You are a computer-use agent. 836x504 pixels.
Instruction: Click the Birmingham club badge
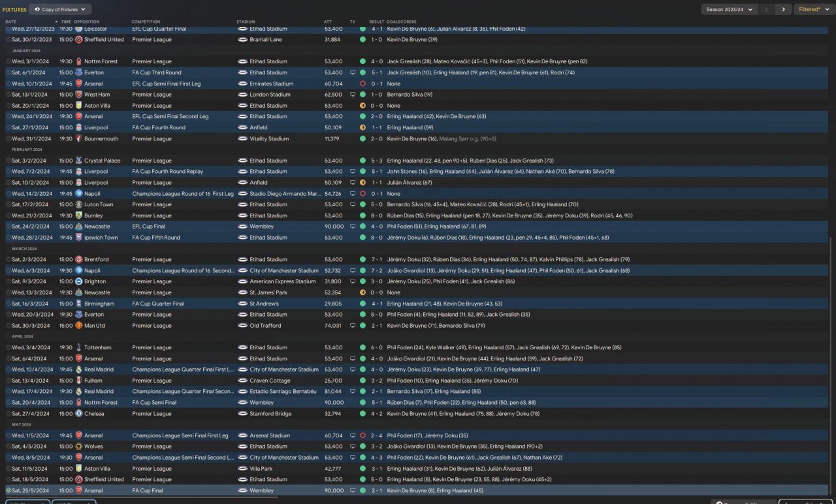click(78, 304)
